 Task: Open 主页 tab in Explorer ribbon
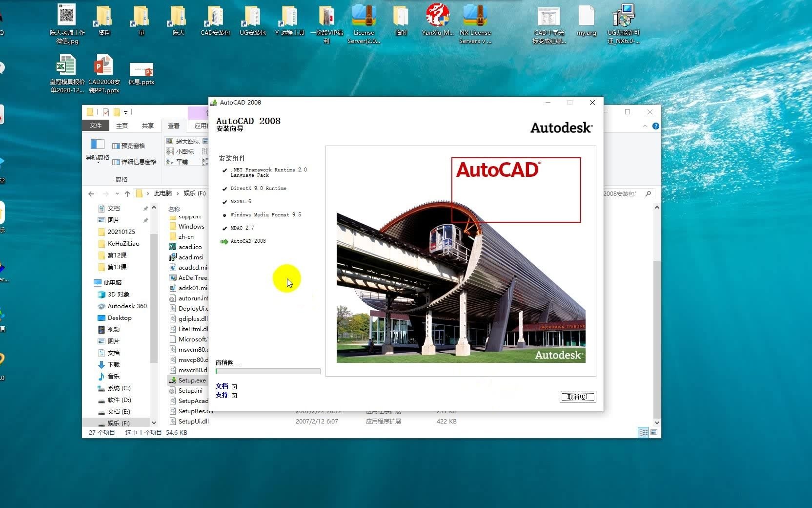pyautogui.click(x=122, y=126)
